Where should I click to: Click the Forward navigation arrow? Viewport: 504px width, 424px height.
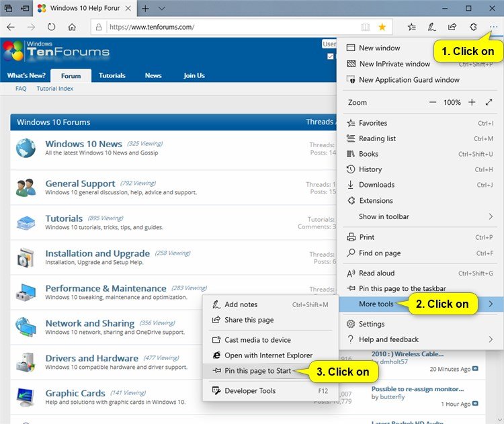click(x=31, y=27)
